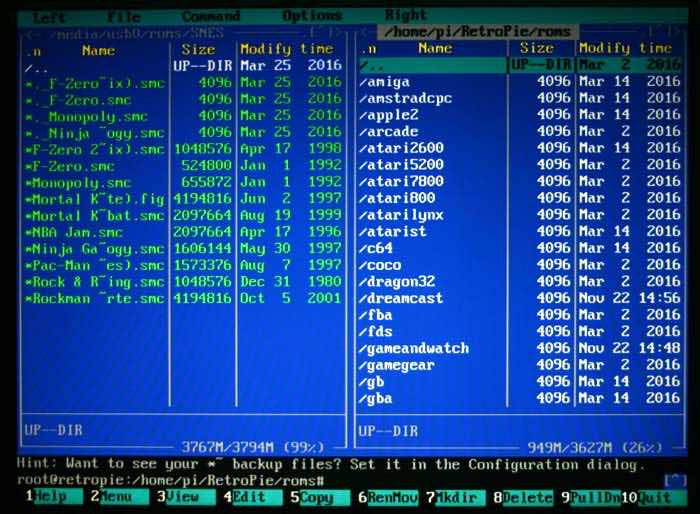Open the Right menu
This screenshot has height=514, width=700.
point(405,15)
